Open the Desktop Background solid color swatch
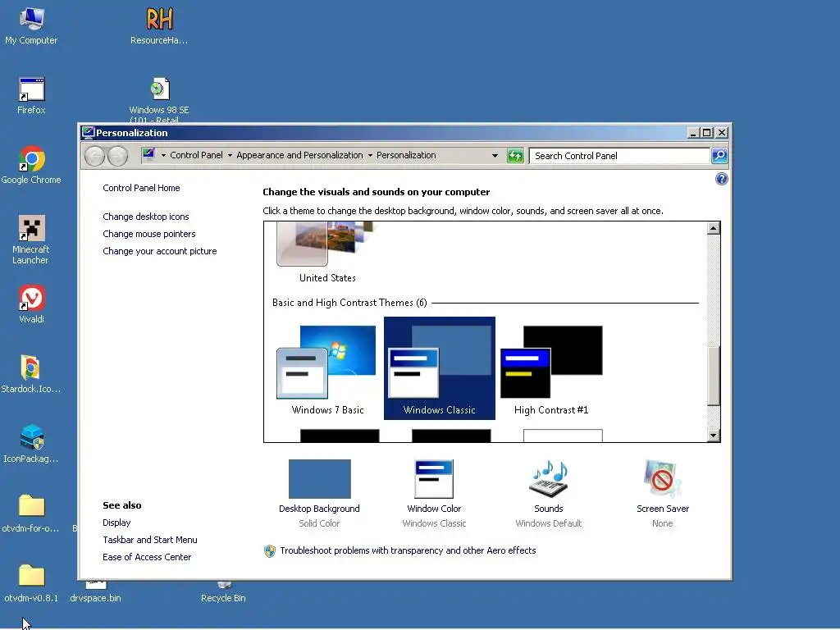The height and width of the screenshot is (630, 840). click(x=319, y=479)
